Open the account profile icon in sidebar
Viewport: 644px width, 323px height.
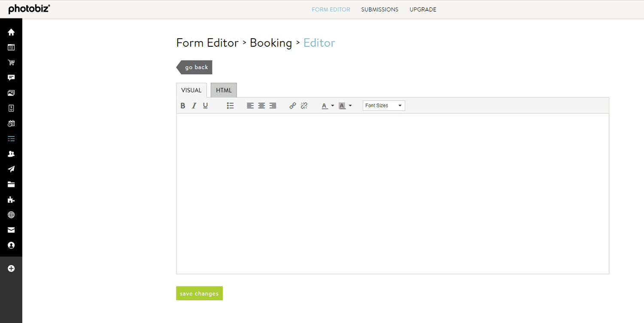(x=11, y=245)
